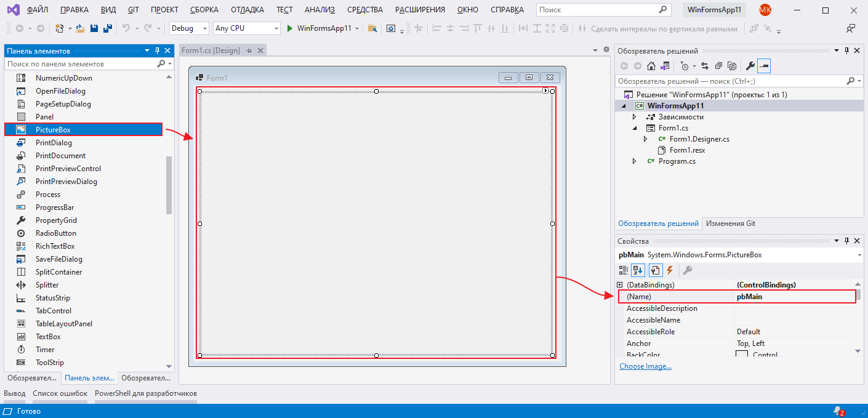The height and width of the screenshot is (418, 868).
Task: Open the Any CPU platform dropdown
Action: coord(246,28)
